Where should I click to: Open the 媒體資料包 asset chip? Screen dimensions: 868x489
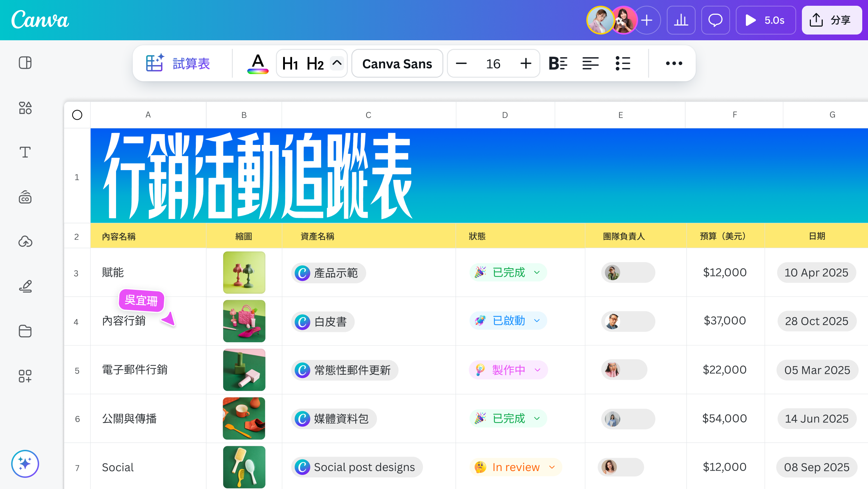[x=334, y=419]
